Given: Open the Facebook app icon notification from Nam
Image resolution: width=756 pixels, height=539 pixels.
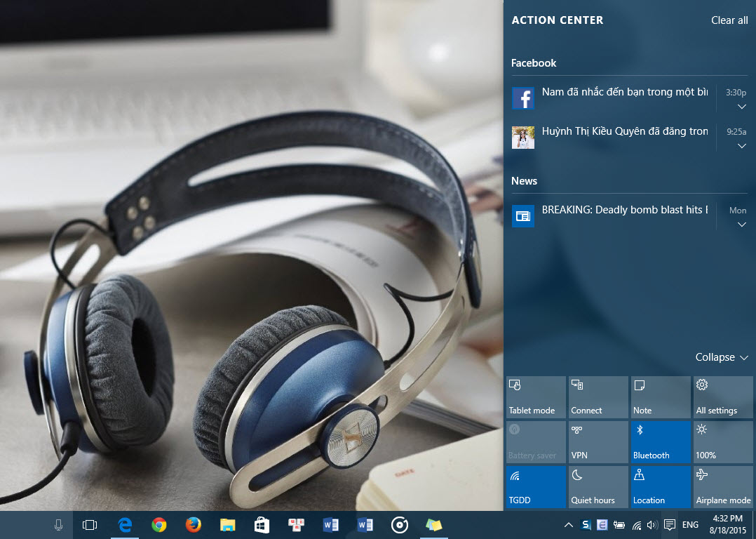Looking at the screenshot, I should tap(522, 98).
